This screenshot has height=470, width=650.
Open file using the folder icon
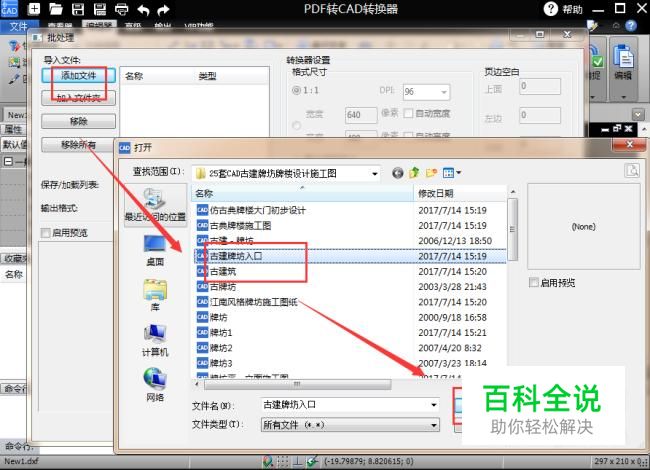point(56,9)
